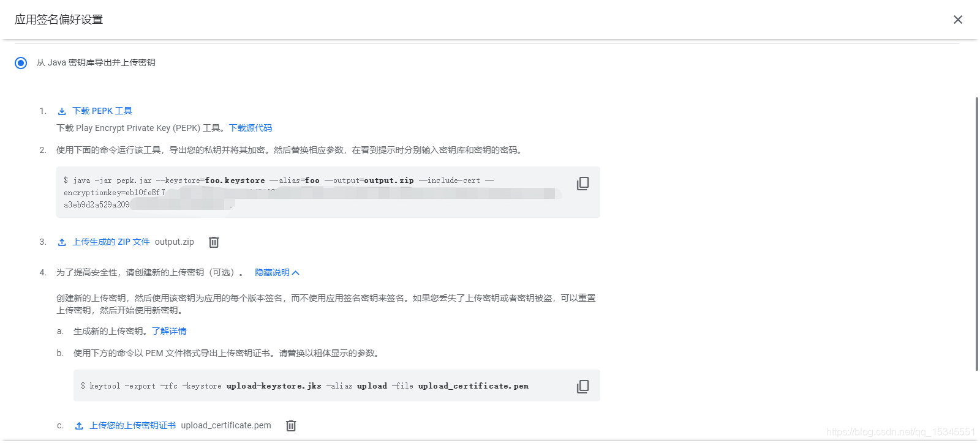The image size is (980, 443).
Task: Click the vertical scrollbar of the dialog
Action: [976, 234]
